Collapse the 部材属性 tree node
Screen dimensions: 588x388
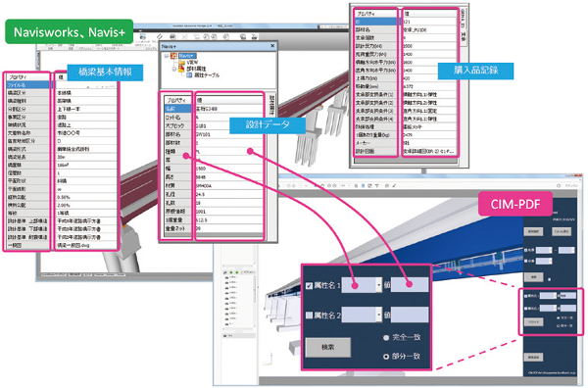point(174,69)
